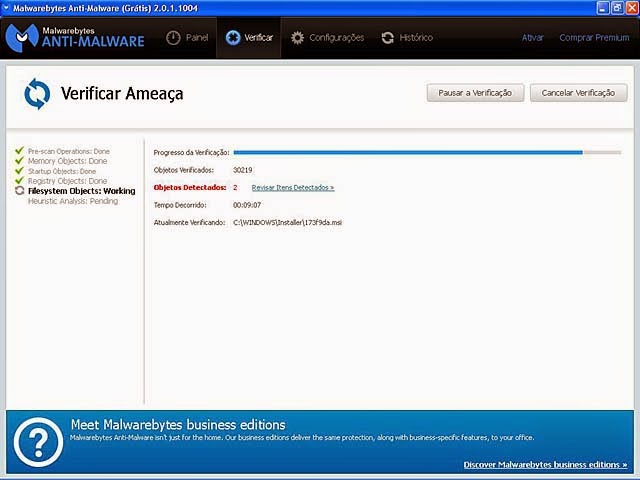The width and height of the screenshot is (640, 480).
Task: Click the Ativar link
Action: 533,38
